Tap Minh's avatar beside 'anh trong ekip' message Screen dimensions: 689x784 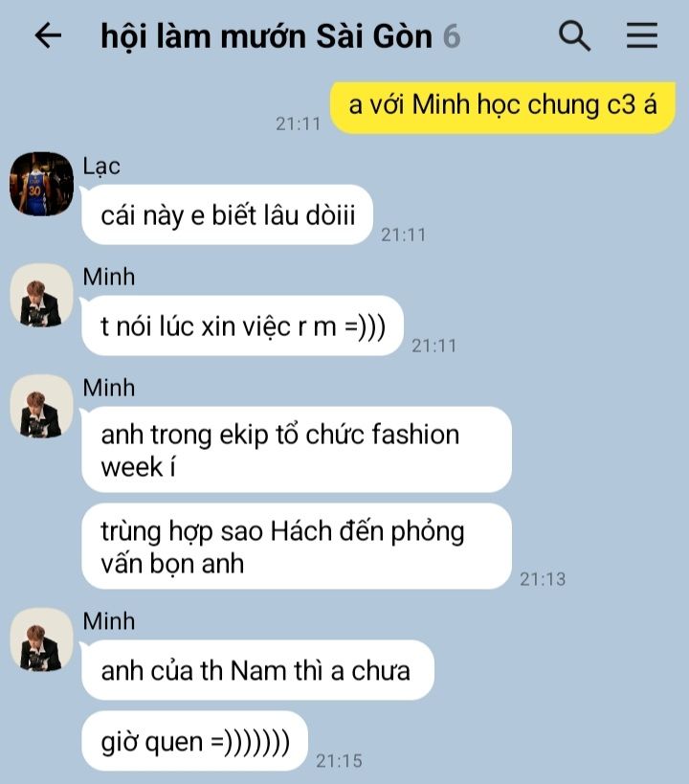(41, 407)
